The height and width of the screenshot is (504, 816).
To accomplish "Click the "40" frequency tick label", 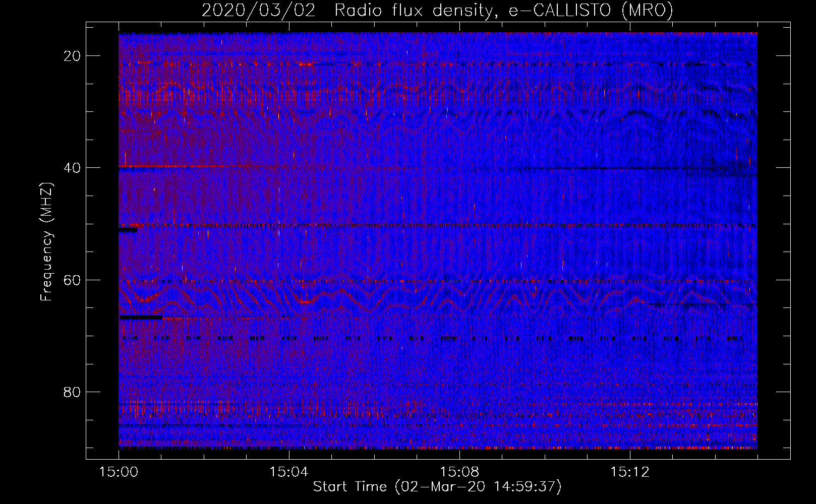I will (x=73, y=168).
